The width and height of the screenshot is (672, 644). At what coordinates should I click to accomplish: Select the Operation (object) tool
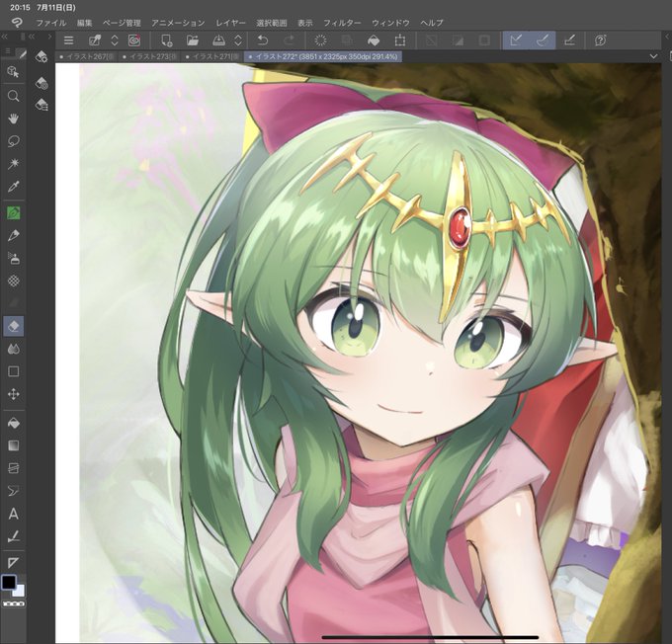pos(13,71)
